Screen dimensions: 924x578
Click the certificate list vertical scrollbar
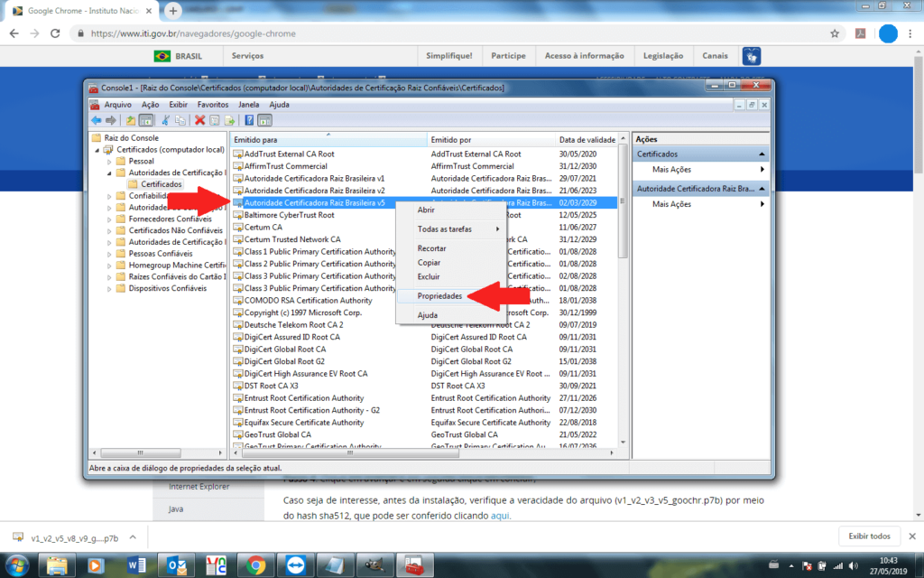point(623,200)
